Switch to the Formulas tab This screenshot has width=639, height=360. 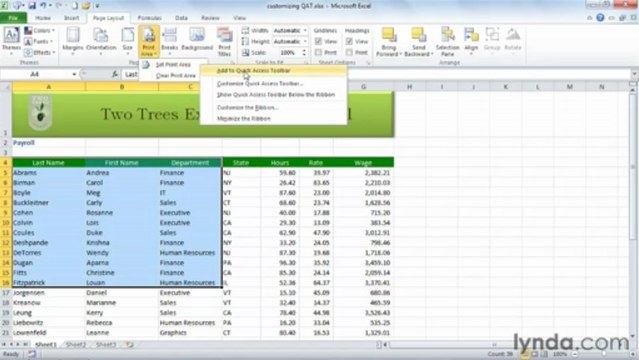point(149,18)
